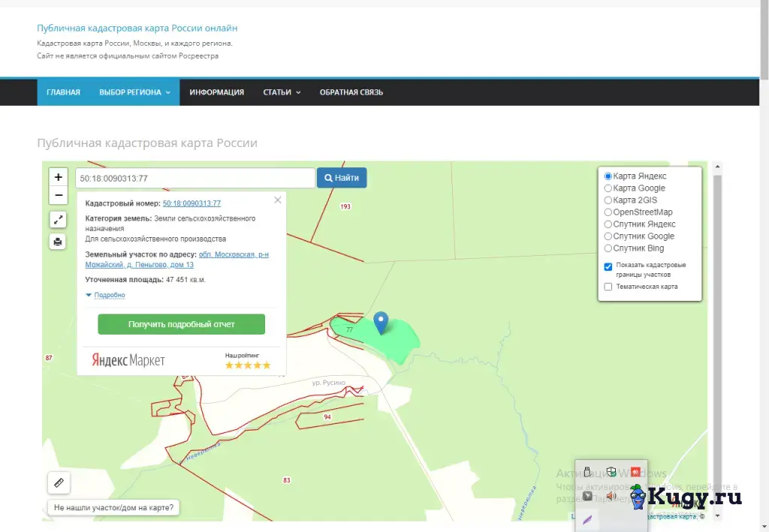Open USB safely remove tray icon

click(x=587, y=472)
